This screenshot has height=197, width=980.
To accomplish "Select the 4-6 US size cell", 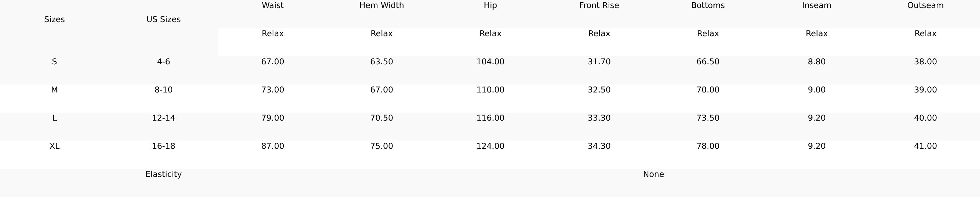I will pyautogui.click(x=164, y=62).
